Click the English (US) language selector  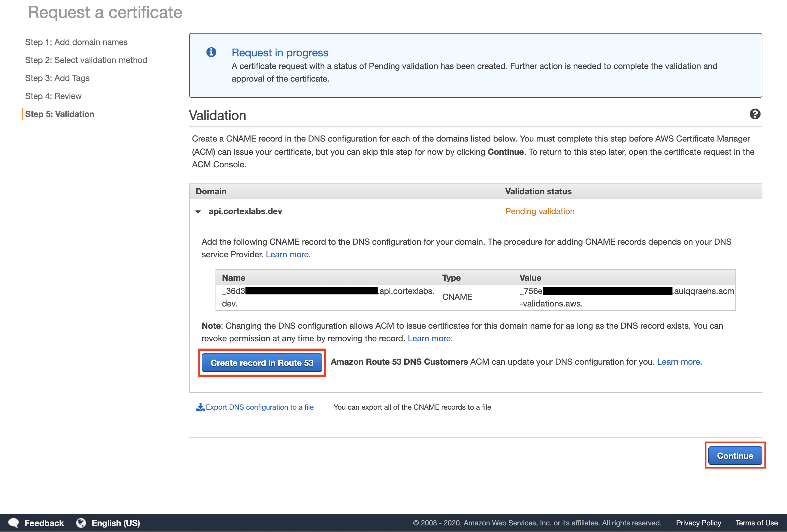[116, 523]
